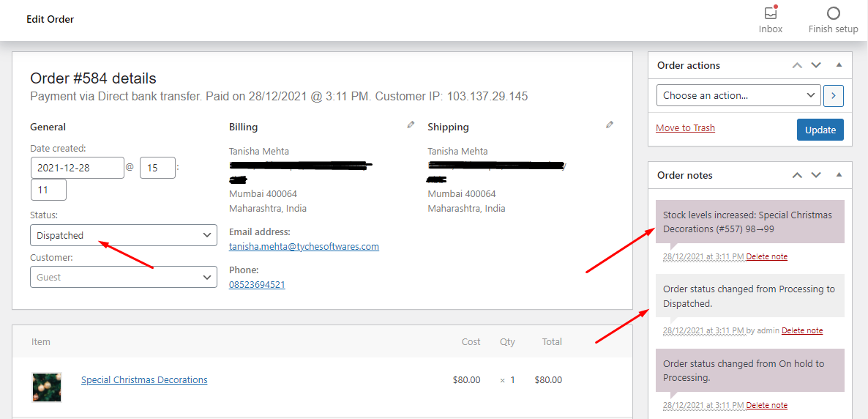Click the Cost column header
Viewport: 868px width, 419px height.
click(471, 341)
